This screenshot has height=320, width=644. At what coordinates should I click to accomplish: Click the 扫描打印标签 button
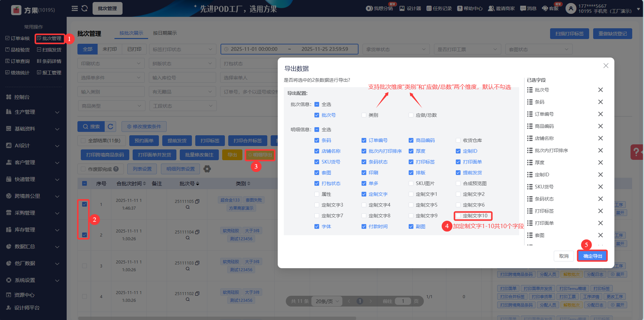pyautogui.click(x=570, y=34)
